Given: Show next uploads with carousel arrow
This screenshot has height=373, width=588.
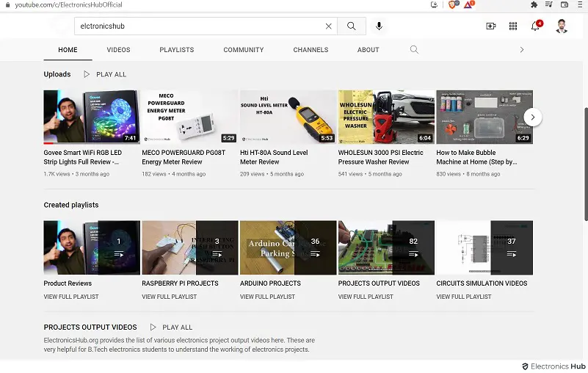Looking at the screenshot, I should pos(532,117).
